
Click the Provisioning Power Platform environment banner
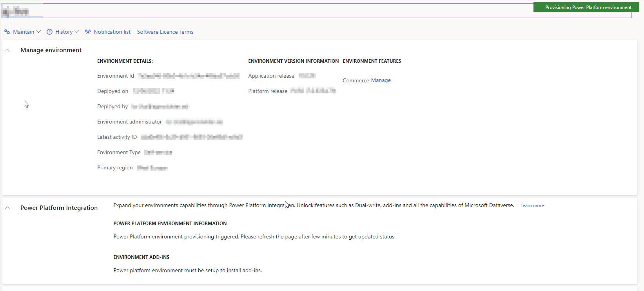tap(586, 7)
